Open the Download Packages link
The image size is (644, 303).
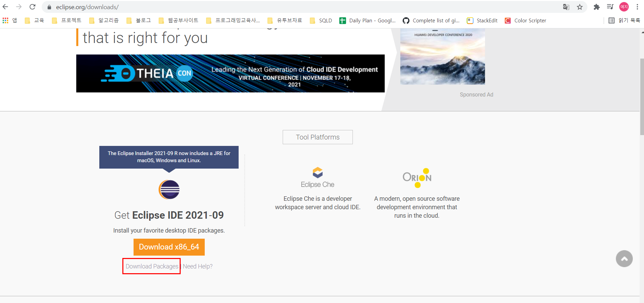pyautogui.click(x=152, y=266)
